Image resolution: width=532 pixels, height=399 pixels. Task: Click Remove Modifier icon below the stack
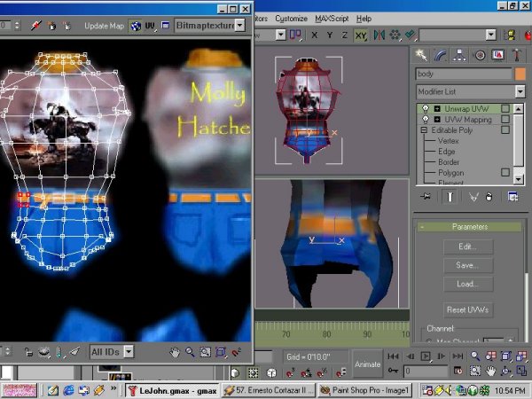click(489, 197)
